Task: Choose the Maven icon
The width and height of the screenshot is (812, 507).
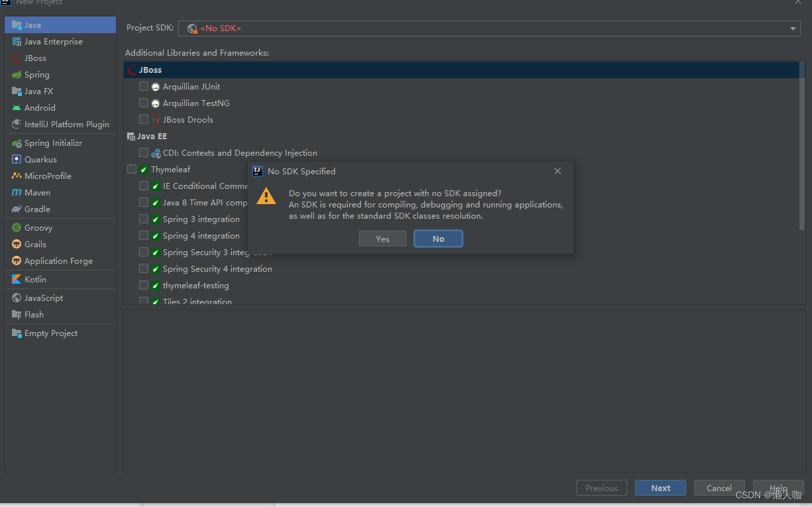Action: click(x=17, y=193)
